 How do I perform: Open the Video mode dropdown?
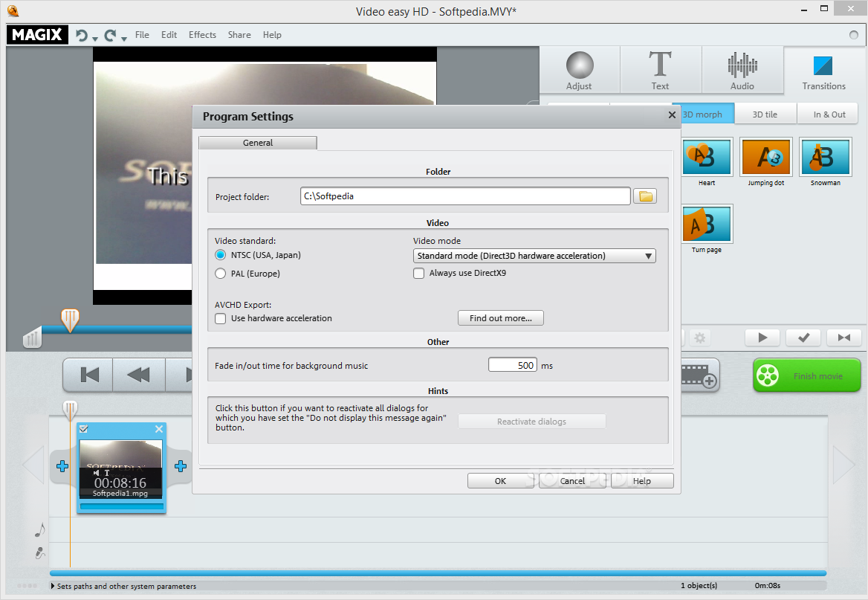534,256
